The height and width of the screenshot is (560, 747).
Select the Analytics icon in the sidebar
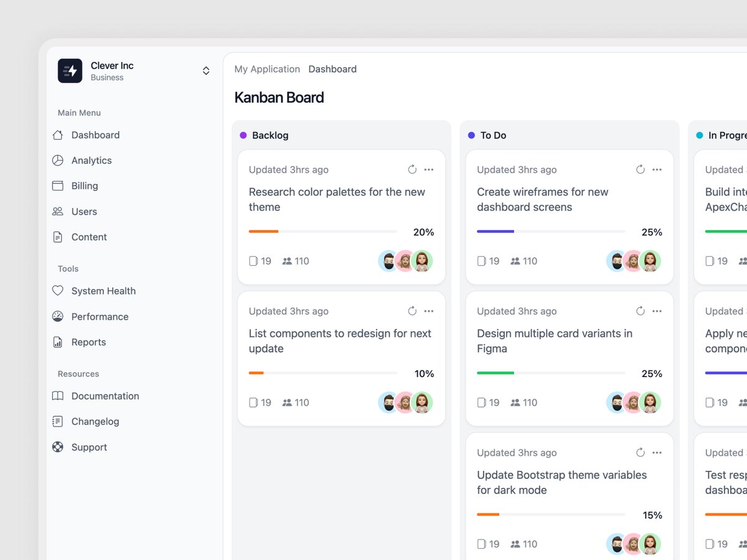57,160
